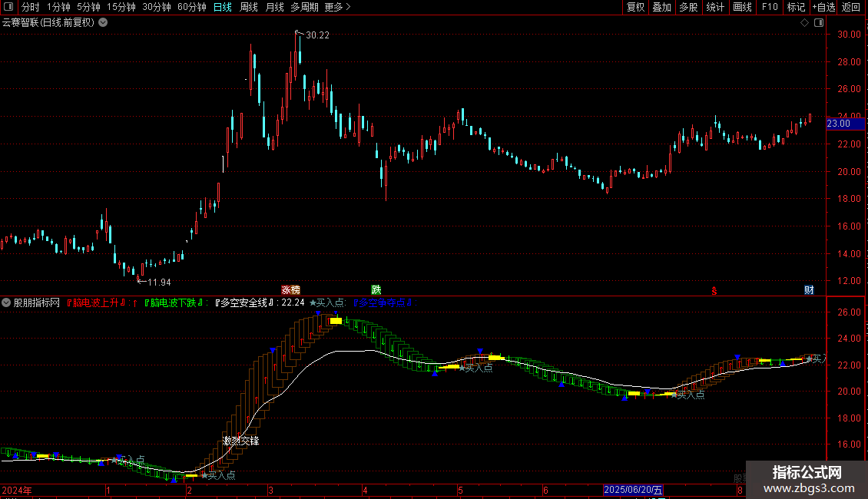This screenshot has height=499, width=868.
Task: Open the 画线 drawing tools
Action: click(742, 7)
